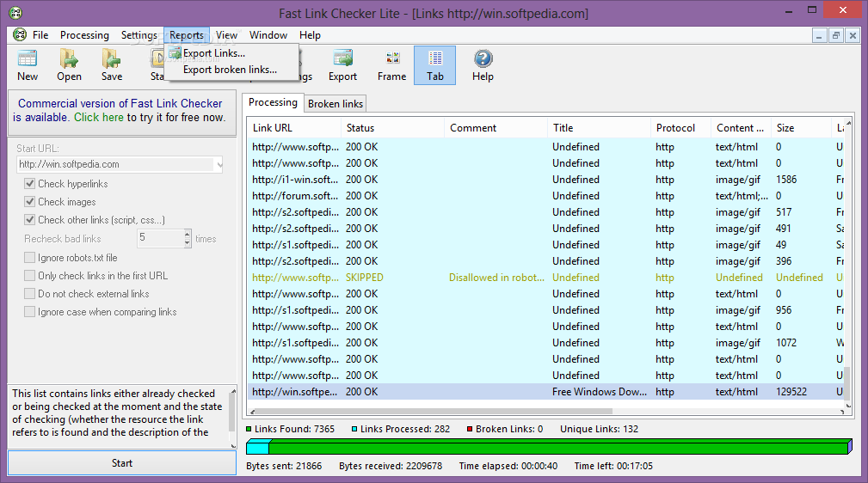Click the size value 1072
This screenshot has height=483, width=868.
pyautogui.click(x=786, y=343)
